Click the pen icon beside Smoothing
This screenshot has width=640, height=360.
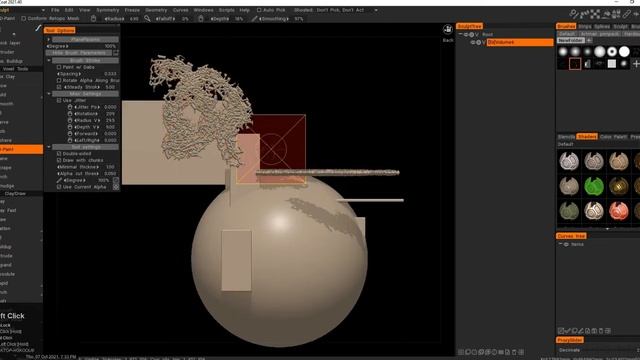tap(254, 18)
